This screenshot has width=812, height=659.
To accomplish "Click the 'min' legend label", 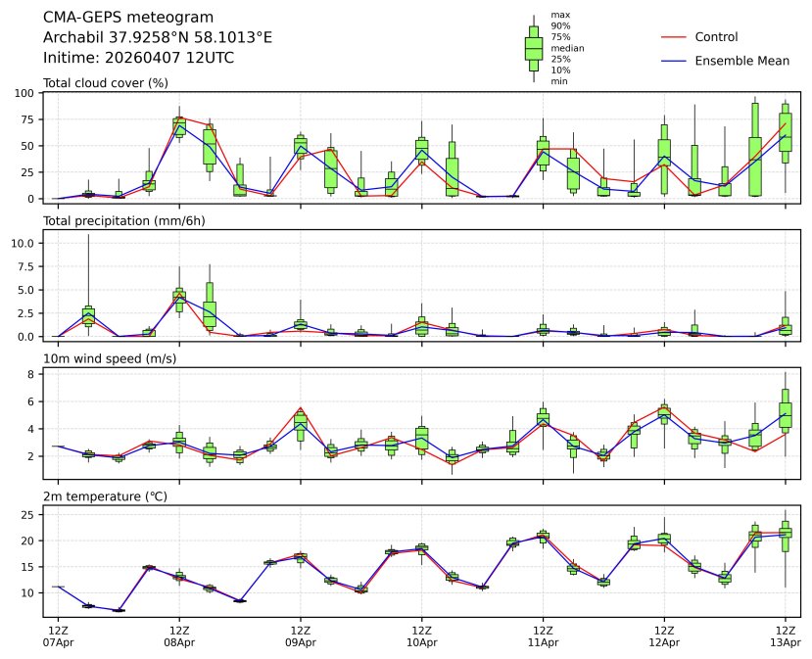I will (559, 81).
